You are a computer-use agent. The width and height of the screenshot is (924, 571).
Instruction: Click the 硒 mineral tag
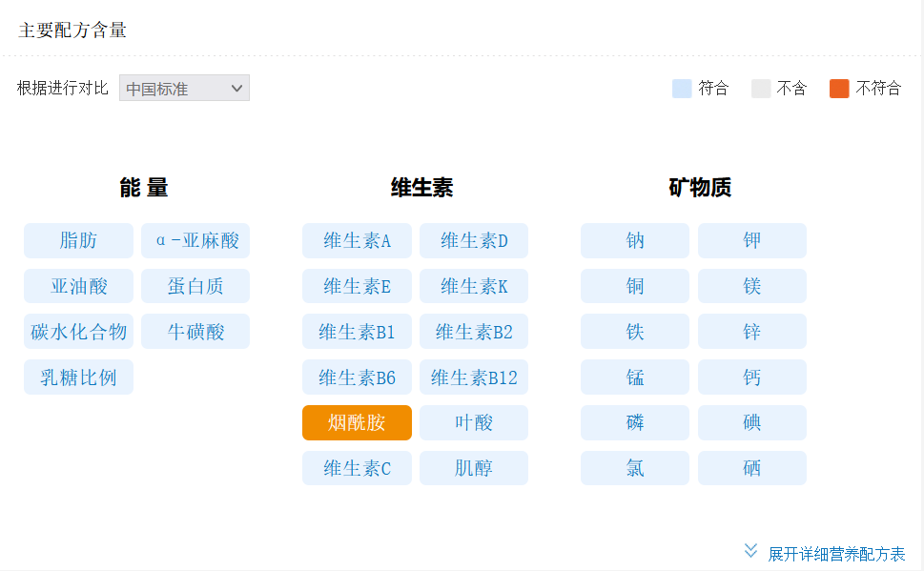752,468
